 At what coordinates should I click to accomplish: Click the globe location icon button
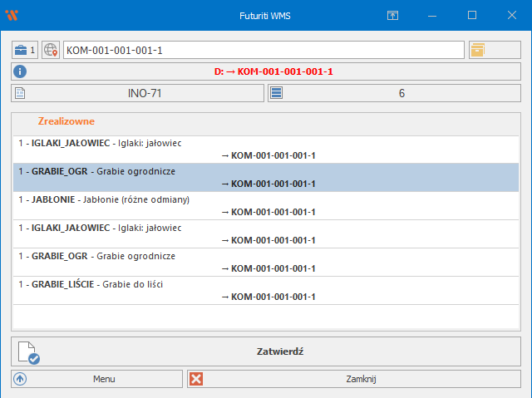point(51,50)
